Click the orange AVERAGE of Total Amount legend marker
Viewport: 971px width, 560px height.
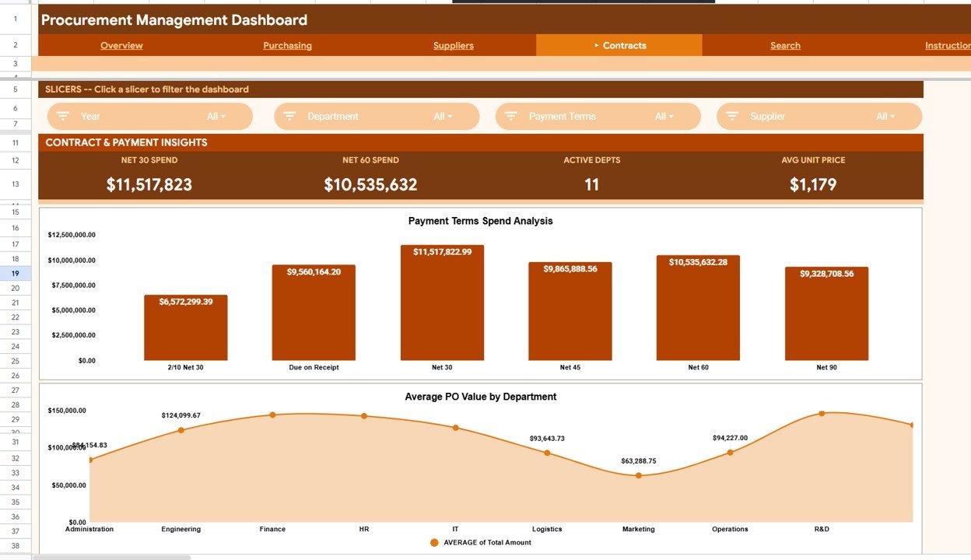point(433,542)
